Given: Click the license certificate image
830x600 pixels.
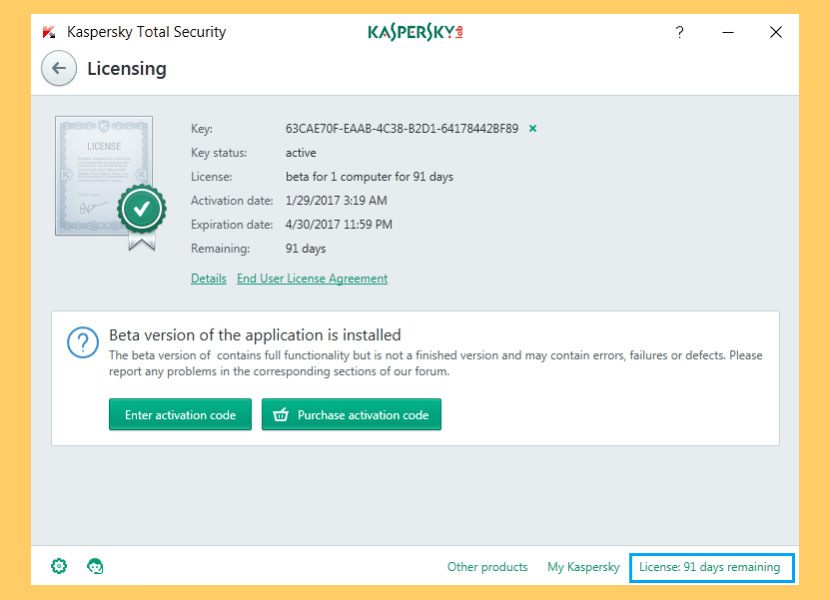Looking at the screenshot, I should click(110, 183).
